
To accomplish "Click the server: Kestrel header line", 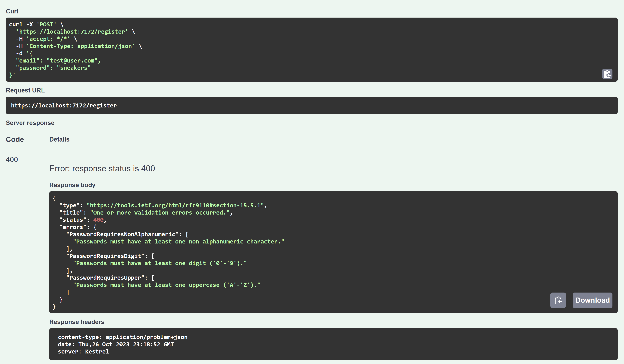I will 83,352.
